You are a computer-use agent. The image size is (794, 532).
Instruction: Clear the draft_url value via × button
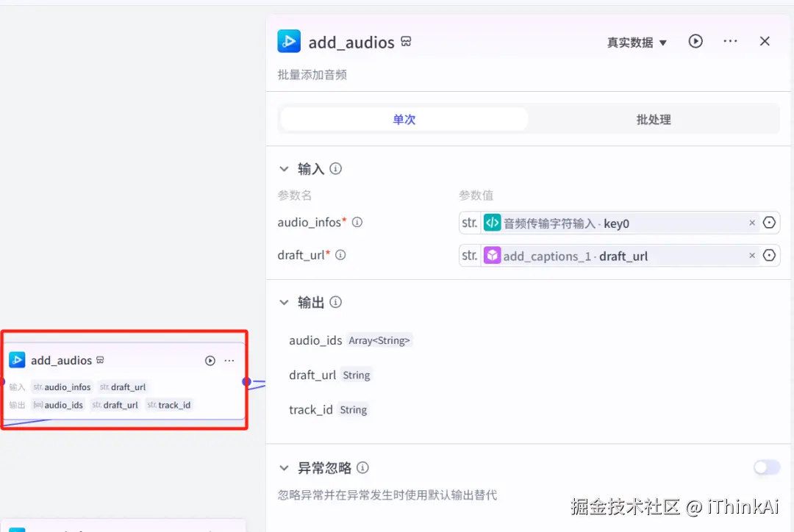coord(752,255)
